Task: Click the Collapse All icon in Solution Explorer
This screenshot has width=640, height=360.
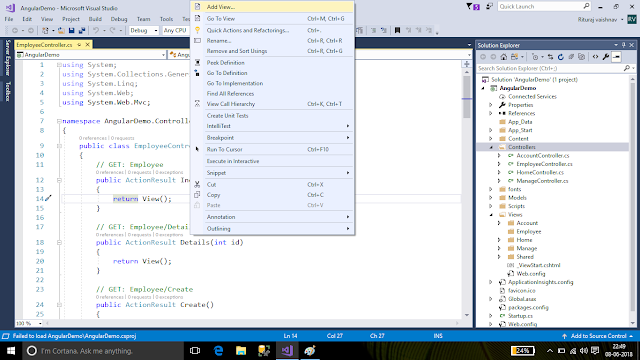Action: 571,57
